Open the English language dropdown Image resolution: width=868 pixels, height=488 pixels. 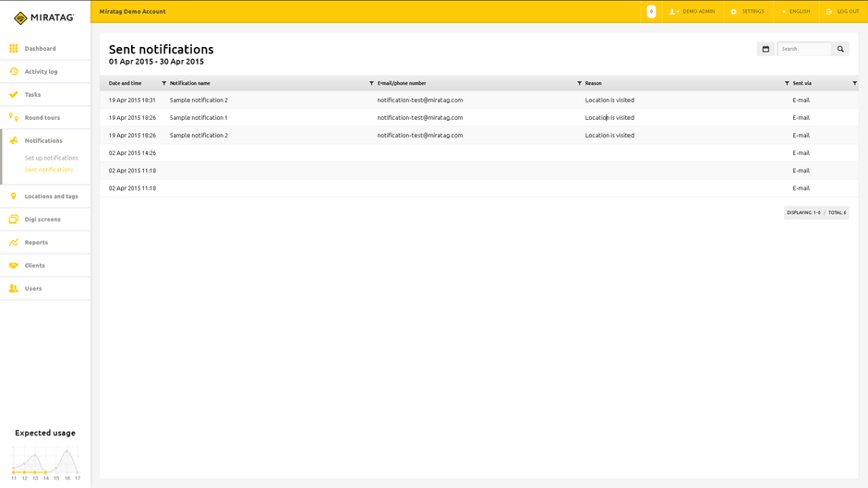pyautogui.click(x=796, y=12)
